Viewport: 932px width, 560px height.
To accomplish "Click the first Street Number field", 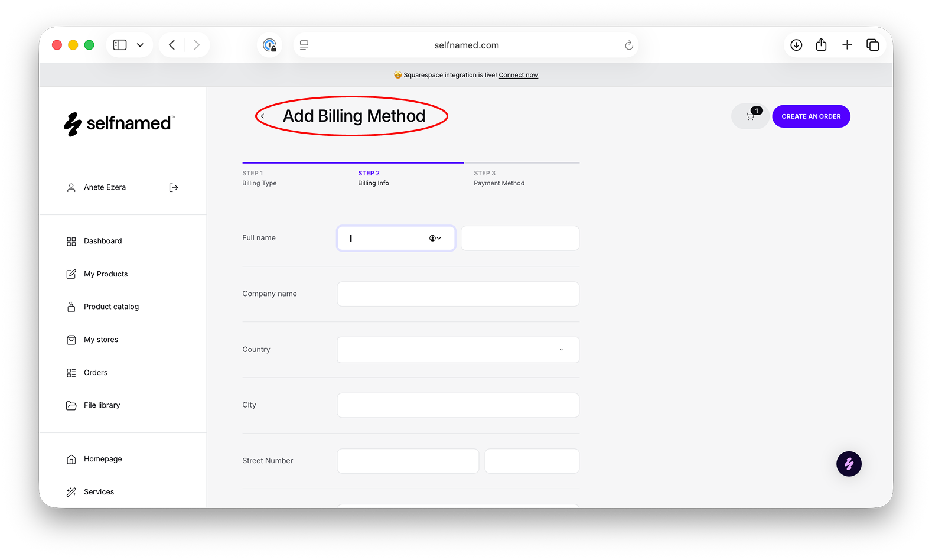I will click(x=408, y=461).
